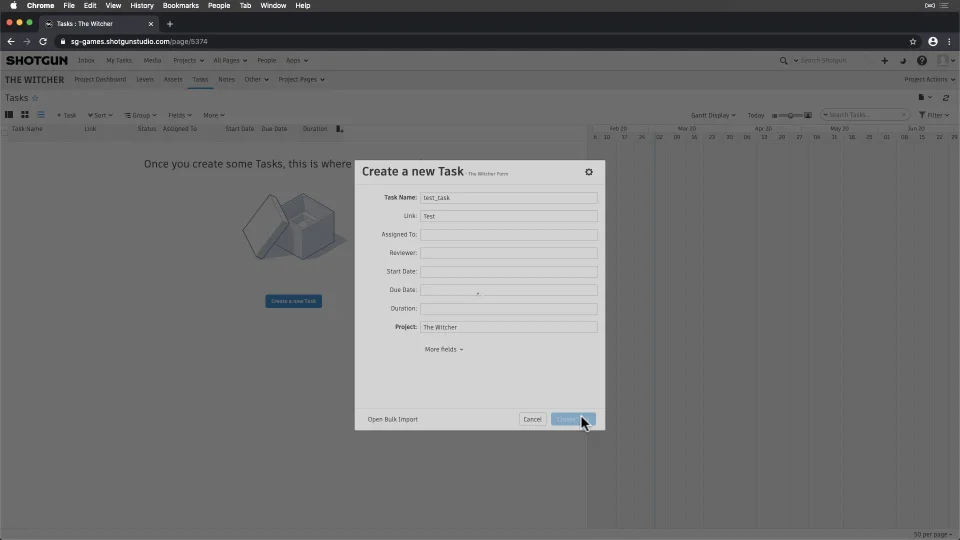
Task: Open a new browser tab
Action: (170, 24)
